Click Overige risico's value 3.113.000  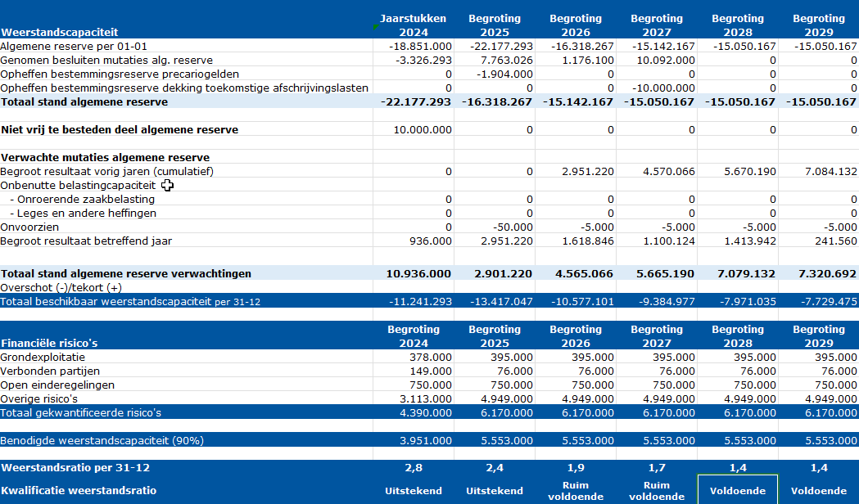point(426,399)
